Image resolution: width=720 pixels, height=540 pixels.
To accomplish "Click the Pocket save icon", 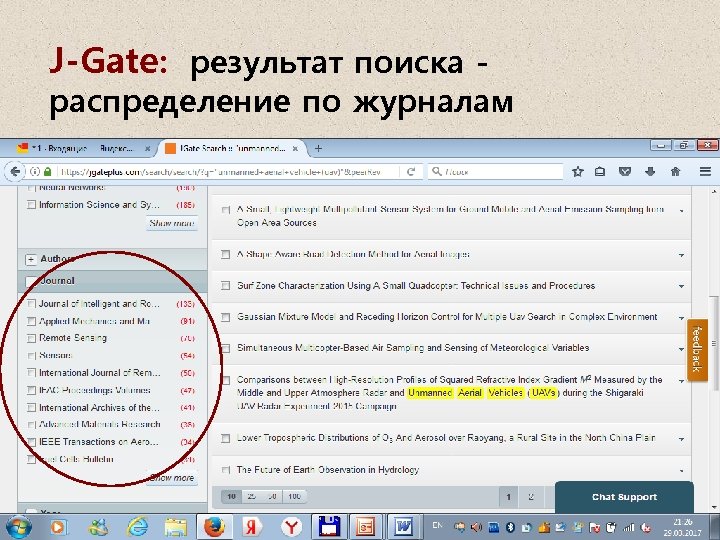I will 624,172.
